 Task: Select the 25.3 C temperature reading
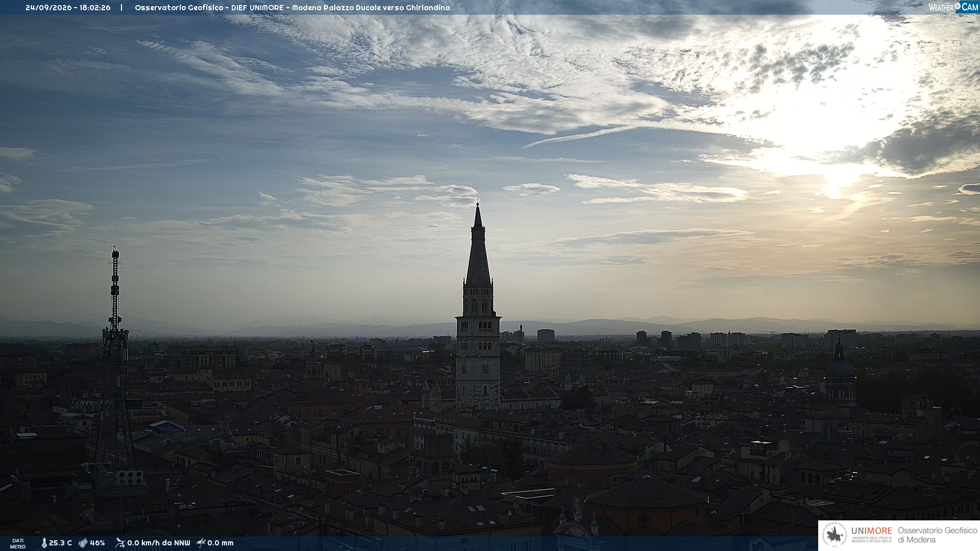60,543
